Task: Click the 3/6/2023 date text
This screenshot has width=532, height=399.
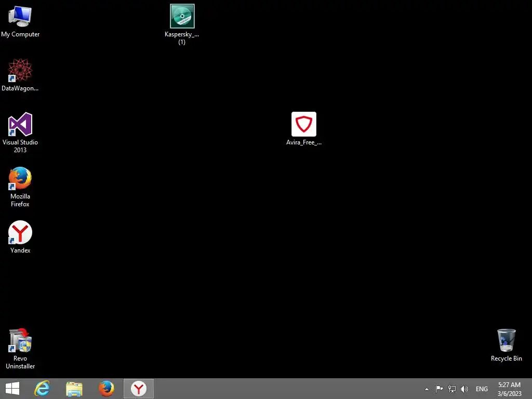Action: (x=509, y=394)
